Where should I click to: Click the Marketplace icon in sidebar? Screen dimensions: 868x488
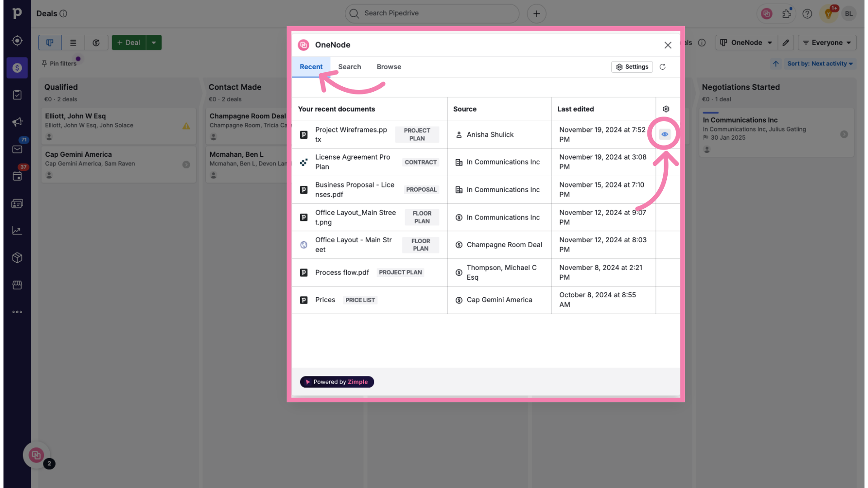[x=17, y=285]
